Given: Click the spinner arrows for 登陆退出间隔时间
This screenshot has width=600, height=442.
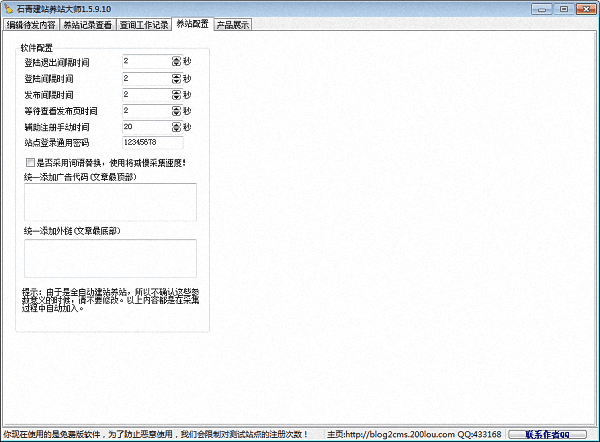Looking at the screenshot, I should 176,61.
